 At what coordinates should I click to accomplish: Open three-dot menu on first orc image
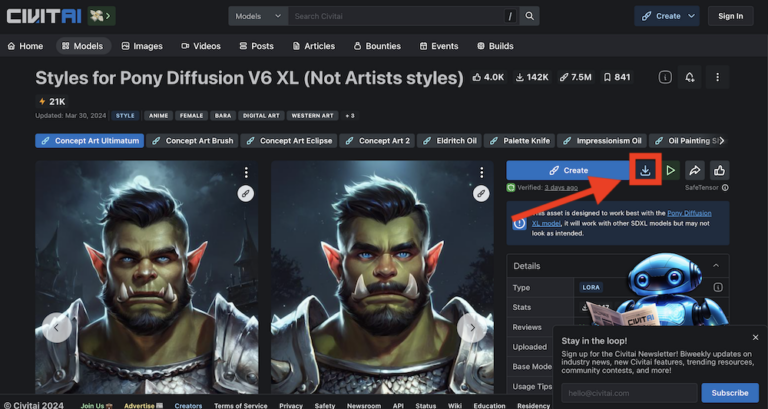point(246,173)
